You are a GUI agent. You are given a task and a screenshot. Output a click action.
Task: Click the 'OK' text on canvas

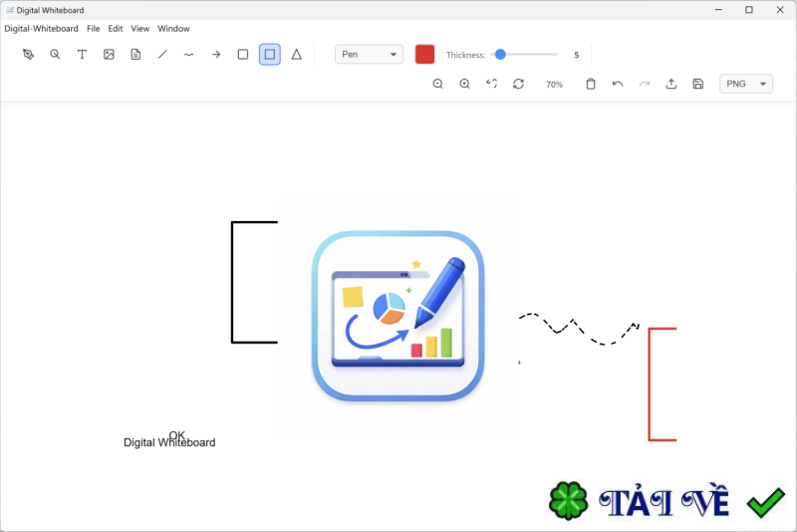(177, 435)
